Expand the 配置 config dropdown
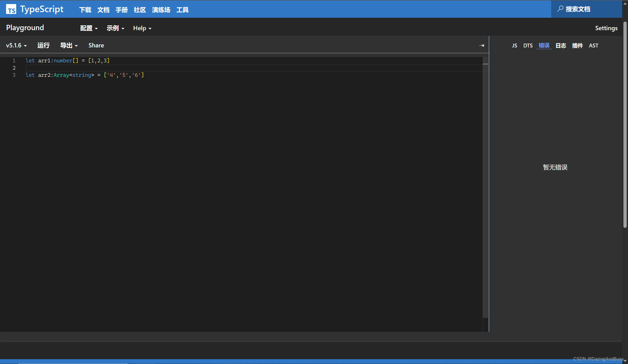628x364 pixels. tap(89, 28)
